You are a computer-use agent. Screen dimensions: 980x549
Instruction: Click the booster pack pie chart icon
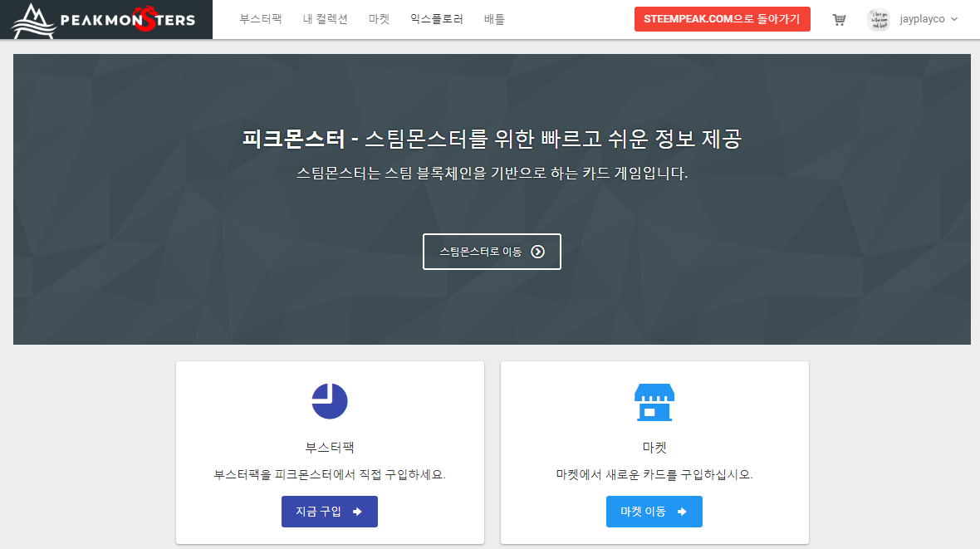[x=330, y=401]
